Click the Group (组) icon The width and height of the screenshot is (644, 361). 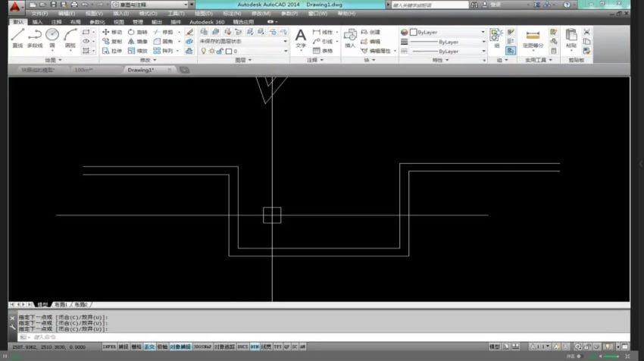pyautogui.click(x=496, y=37)
